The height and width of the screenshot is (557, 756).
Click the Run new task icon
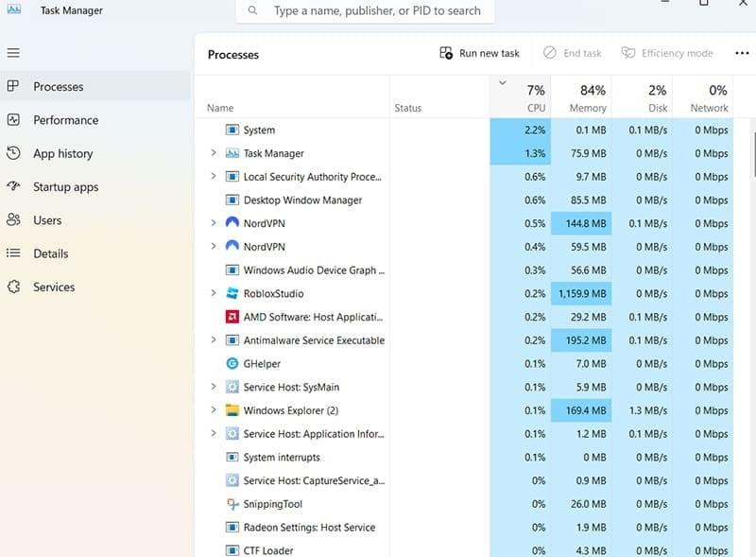coord(446,53)
